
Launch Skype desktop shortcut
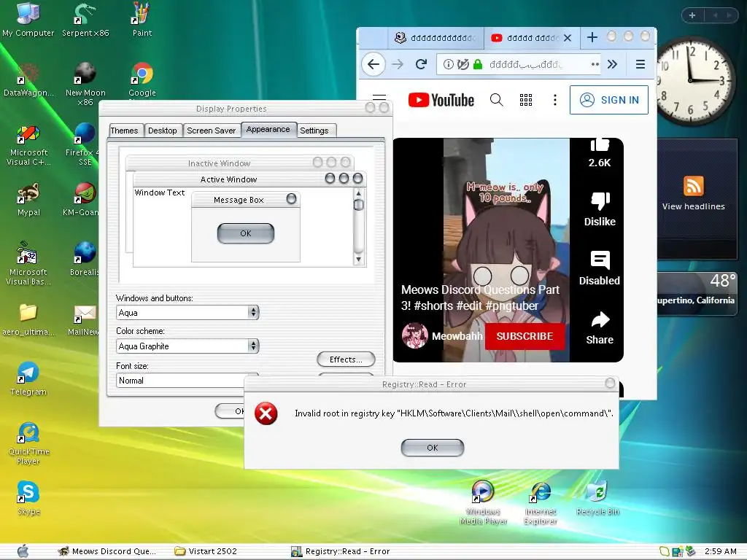(28, 499)
